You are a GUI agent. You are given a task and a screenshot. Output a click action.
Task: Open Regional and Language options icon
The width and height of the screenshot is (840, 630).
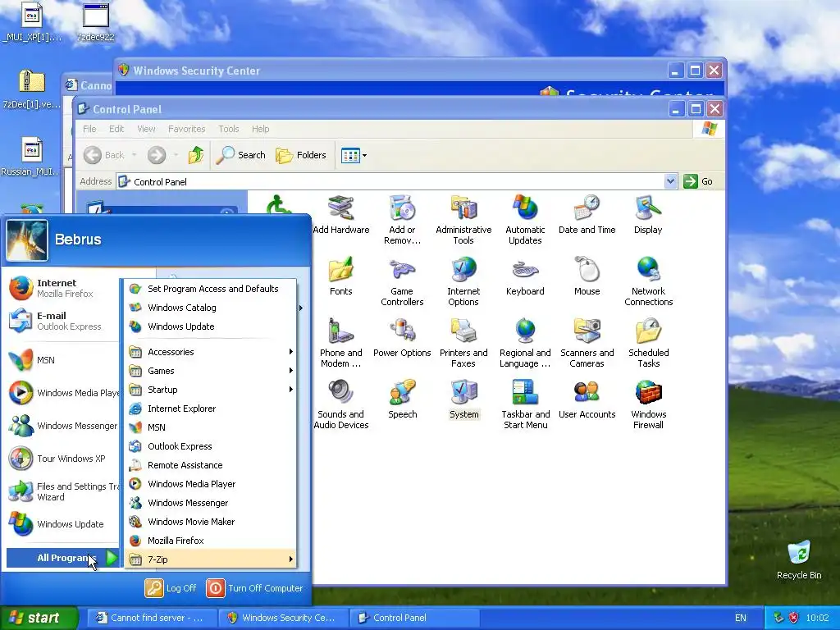pos(525,344)
